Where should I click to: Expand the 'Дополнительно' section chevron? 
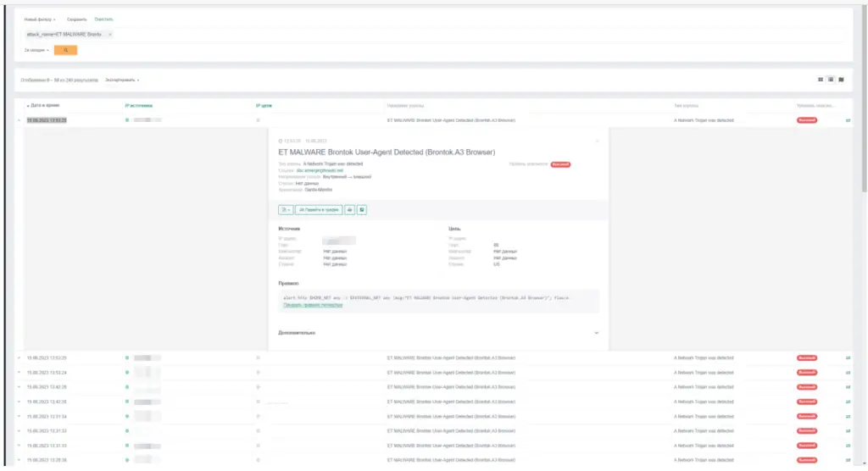tap(596, 333)
